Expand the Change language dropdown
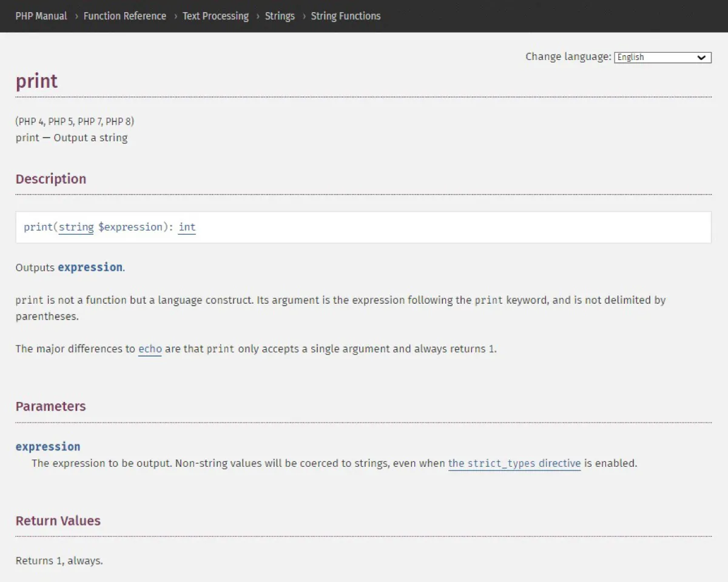728x582 pixels. click(x=662, y=57)
